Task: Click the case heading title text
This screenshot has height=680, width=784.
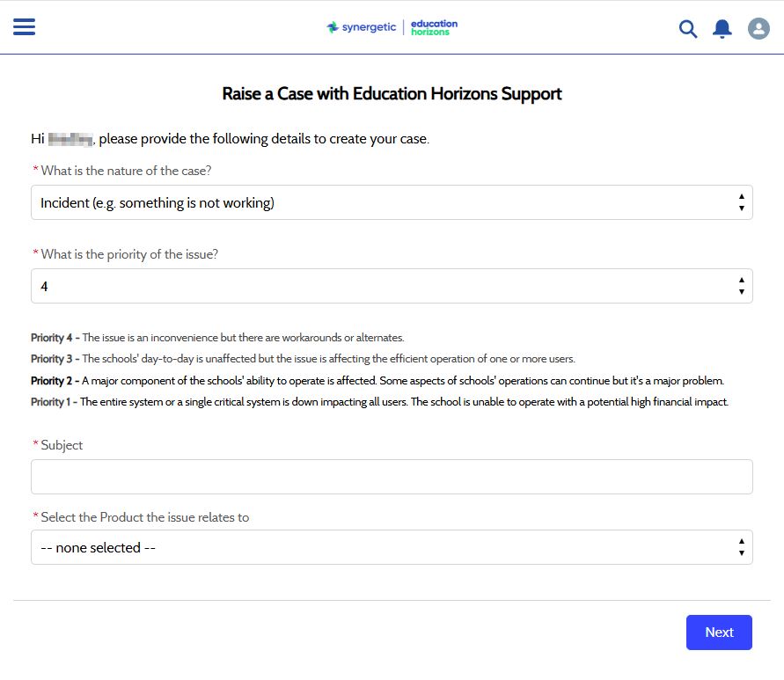Action: tap(392, 93)
